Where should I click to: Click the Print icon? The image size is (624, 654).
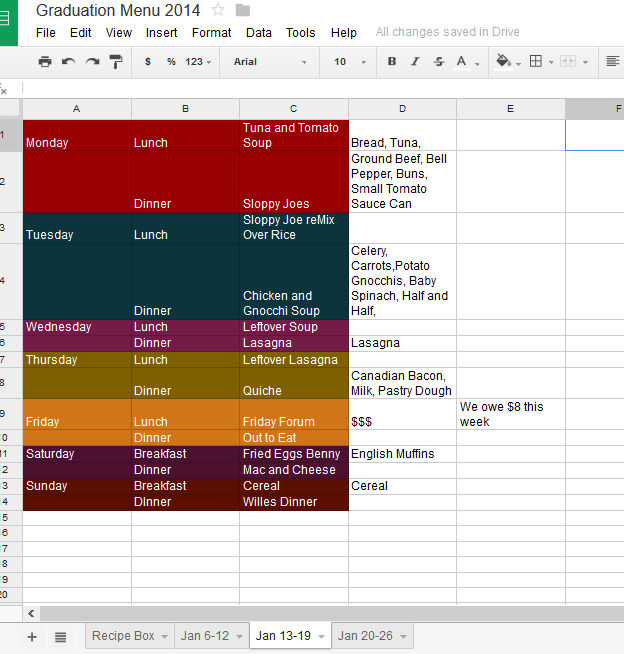(45, 62)
